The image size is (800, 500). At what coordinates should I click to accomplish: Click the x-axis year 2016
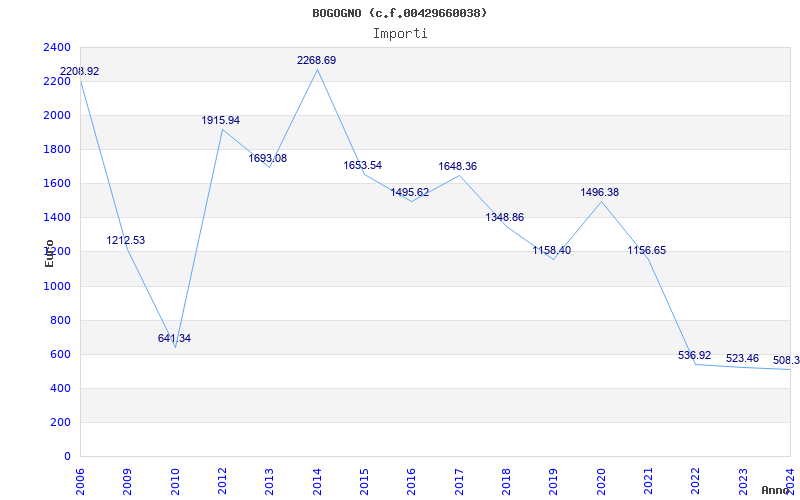411,481
